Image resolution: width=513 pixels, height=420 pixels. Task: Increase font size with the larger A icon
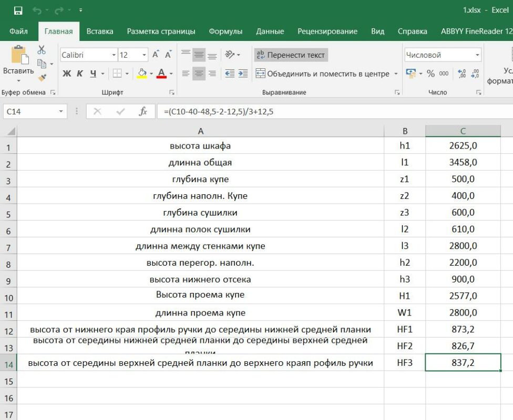156,55
